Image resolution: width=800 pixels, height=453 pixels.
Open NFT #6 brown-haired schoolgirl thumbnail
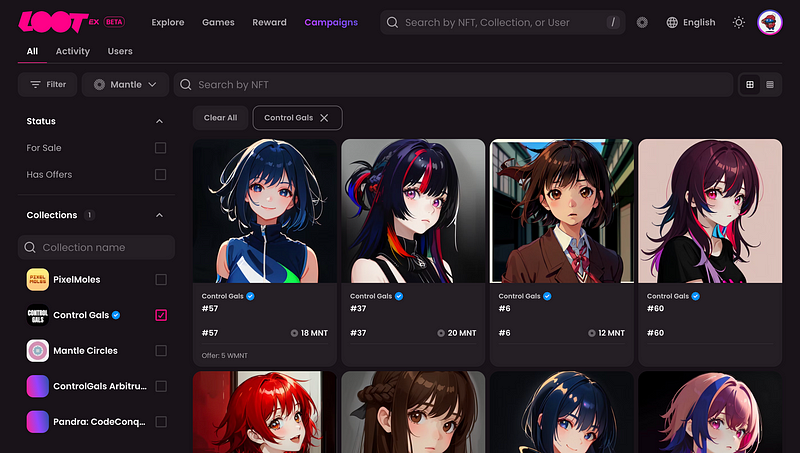(562, 211)
